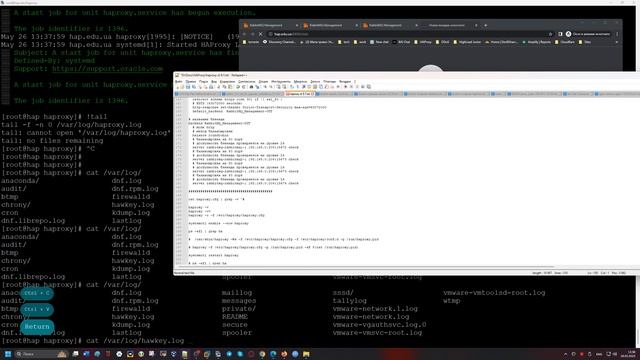Screen dimensions: 640x360
Task: Click the support.oracle.com link in terminal
Action: pos(107,69)
